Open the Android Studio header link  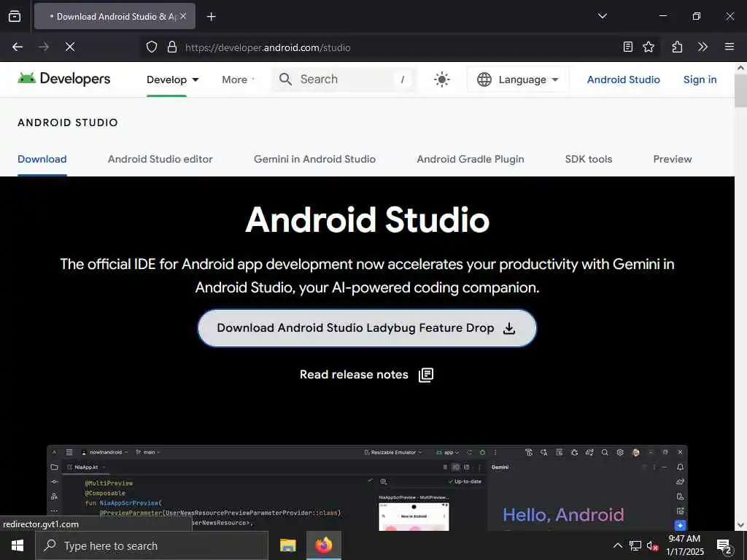point(623,79)
